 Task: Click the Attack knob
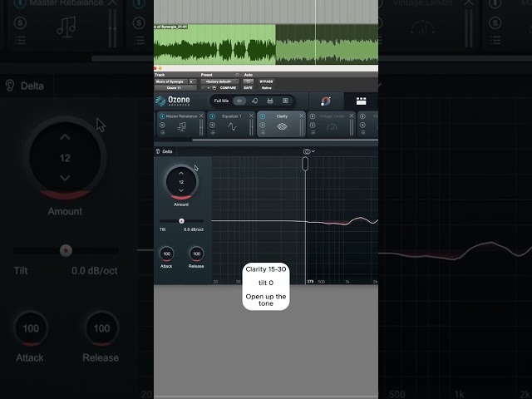[x=166, y=254]
